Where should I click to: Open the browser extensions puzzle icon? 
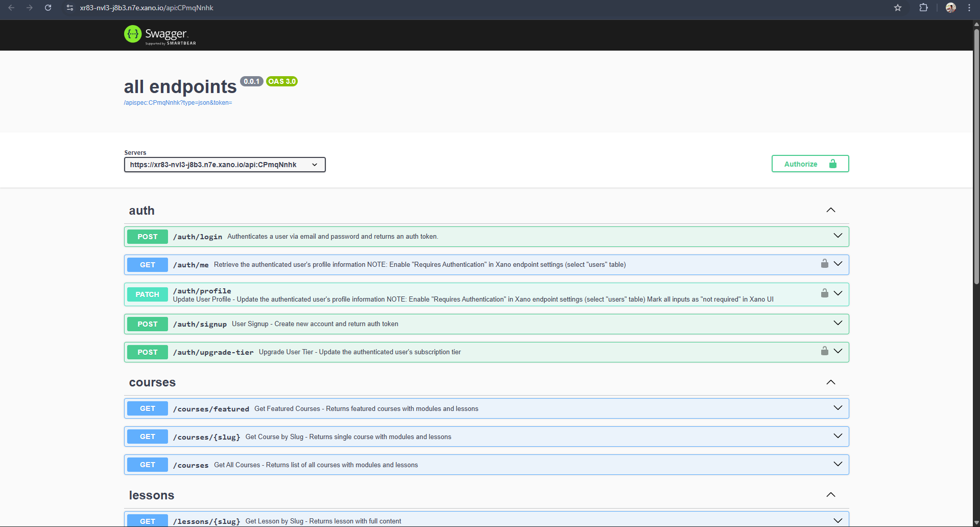[923, 8]
